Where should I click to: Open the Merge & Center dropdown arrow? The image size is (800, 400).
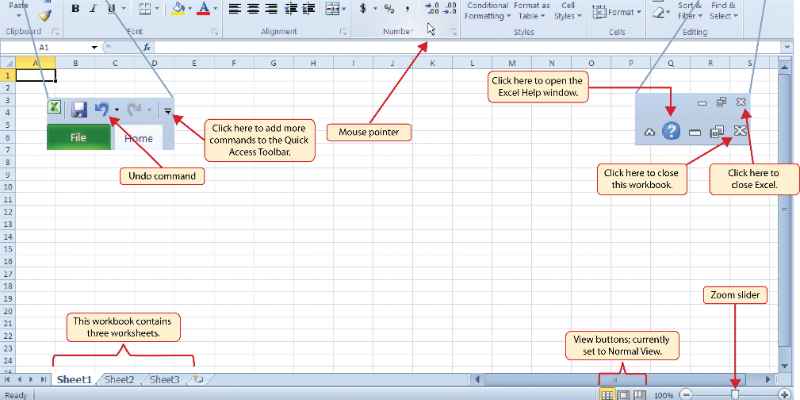345,8
